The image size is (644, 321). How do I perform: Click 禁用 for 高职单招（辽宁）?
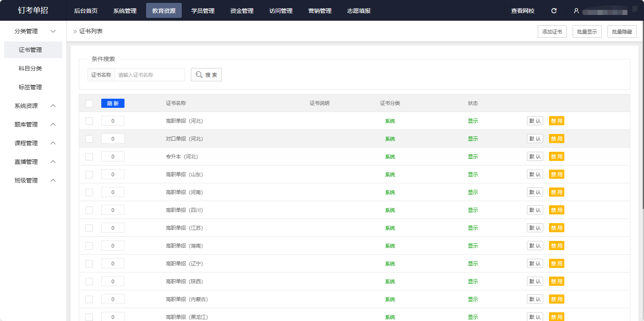pos(556,264)
